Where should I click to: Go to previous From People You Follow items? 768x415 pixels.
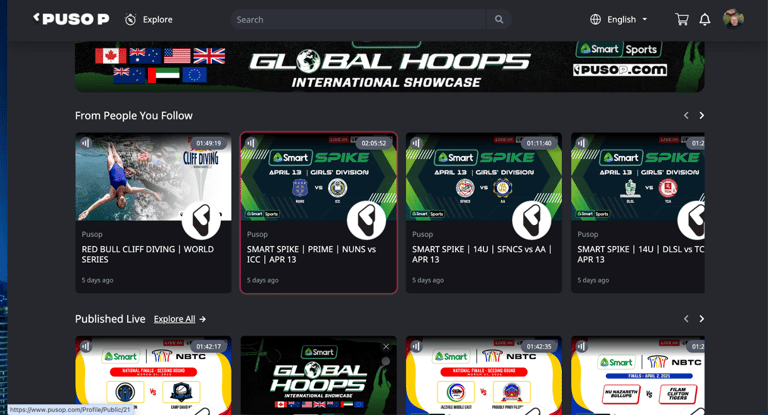(x=686, y=116)
